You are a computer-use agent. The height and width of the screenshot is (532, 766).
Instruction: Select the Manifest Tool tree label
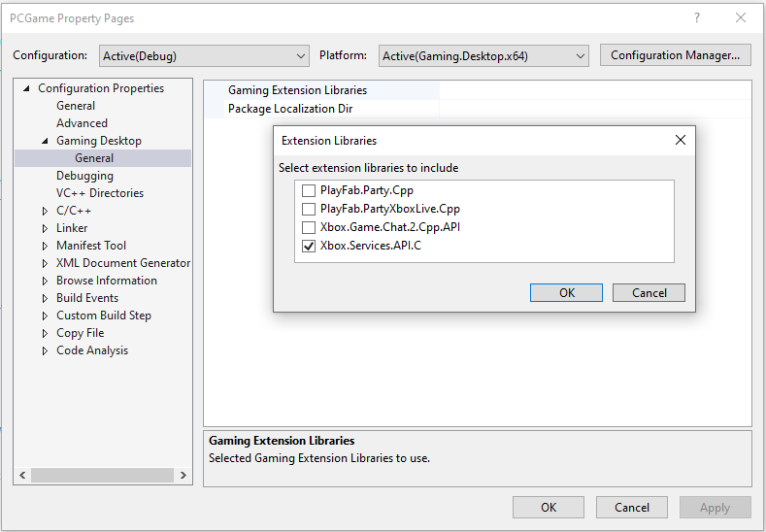(91, 246)
